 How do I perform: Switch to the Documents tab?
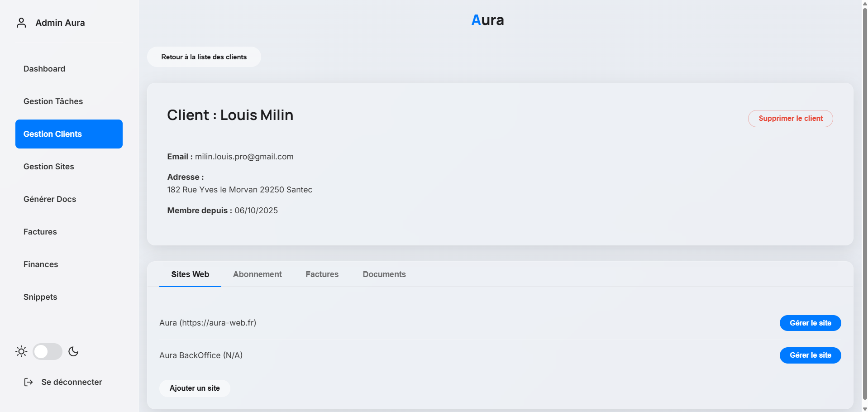[x=384, y=274]
